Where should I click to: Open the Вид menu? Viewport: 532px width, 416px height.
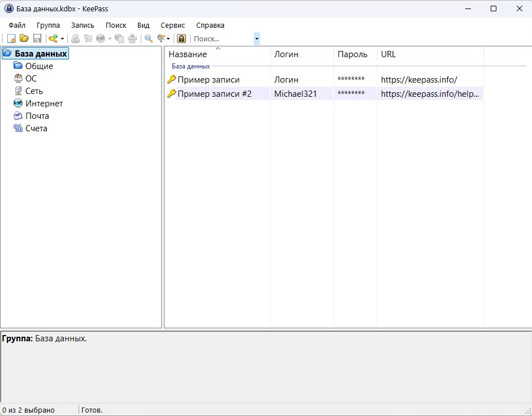tap(143, 25)
